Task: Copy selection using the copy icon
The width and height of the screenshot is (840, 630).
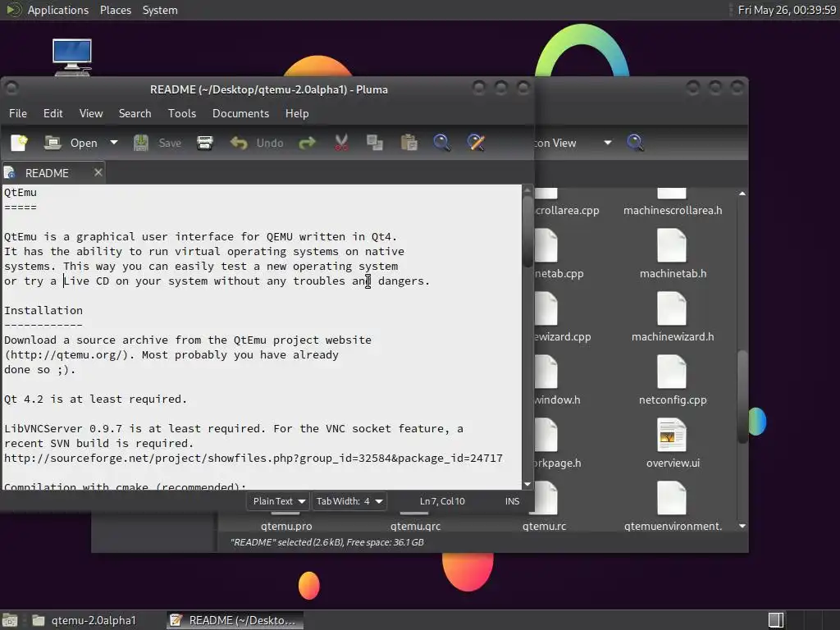Action: click(x=374, y=143)
